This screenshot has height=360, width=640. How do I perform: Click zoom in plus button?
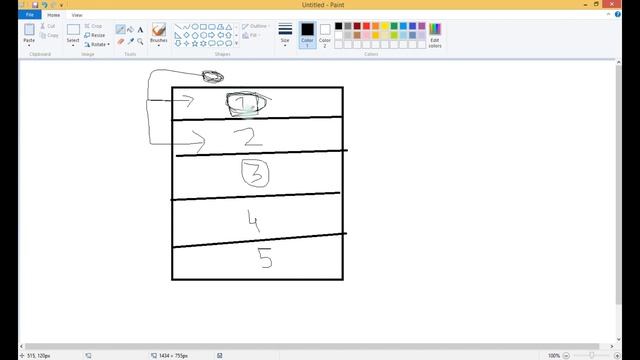[617, 356]
